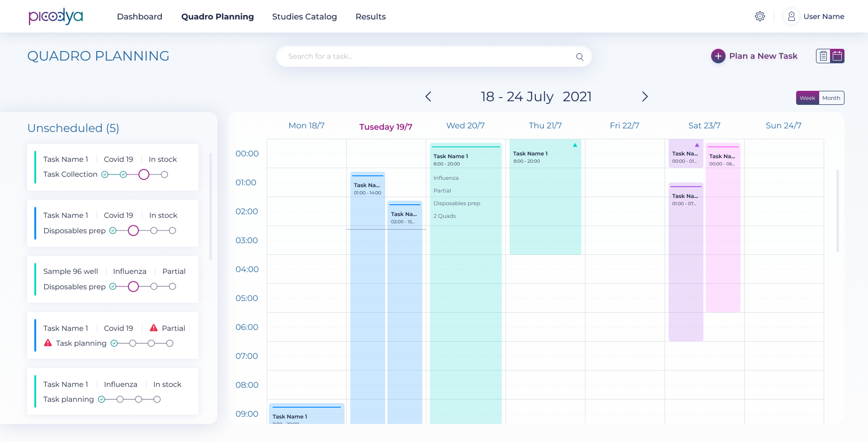Open settings gear icon

pos(759,16)
